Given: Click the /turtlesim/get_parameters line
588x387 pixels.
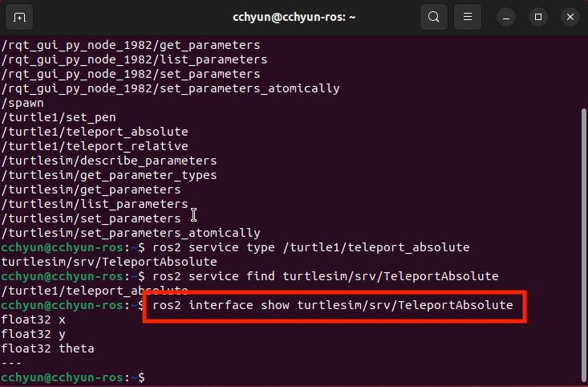Looking at the screenshot, I should [91, 189].
